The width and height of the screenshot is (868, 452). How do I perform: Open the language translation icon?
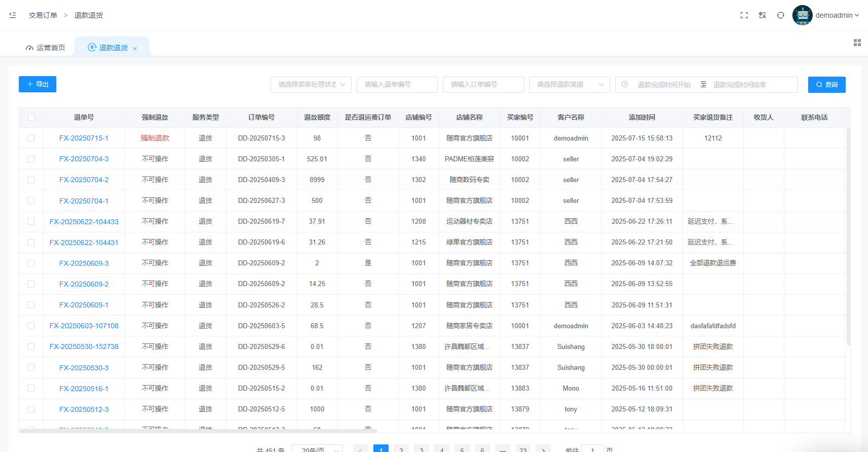click(762, 15)
